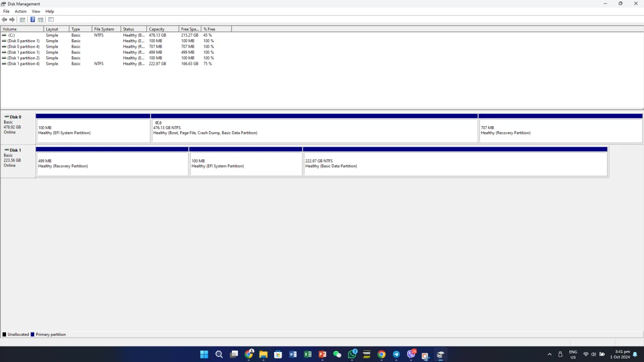
Task: Switch to Microsoft Word on the taskbar
Action: point(293,354)
